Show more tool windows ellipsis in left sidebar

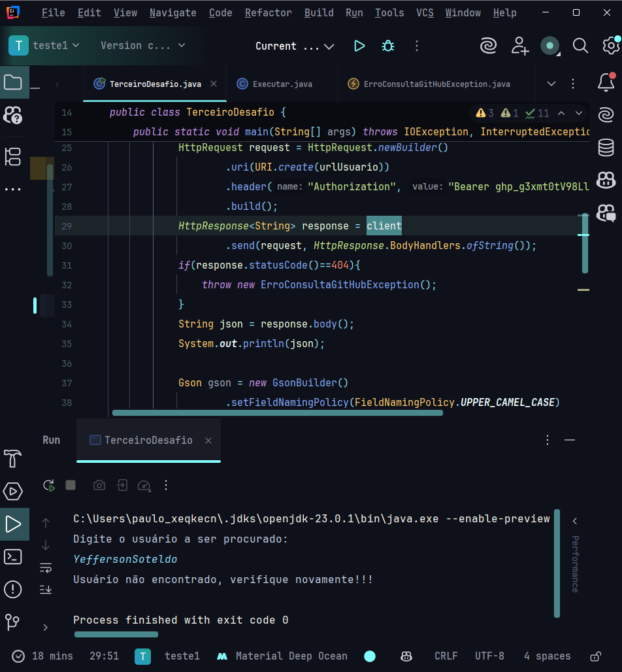click(13, 189)
